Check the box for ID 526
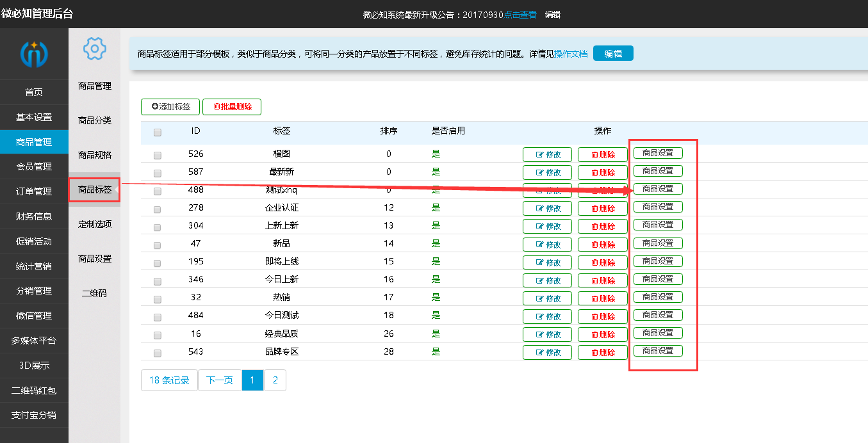This screenshot has width=868, height=443. click(158, 155)
